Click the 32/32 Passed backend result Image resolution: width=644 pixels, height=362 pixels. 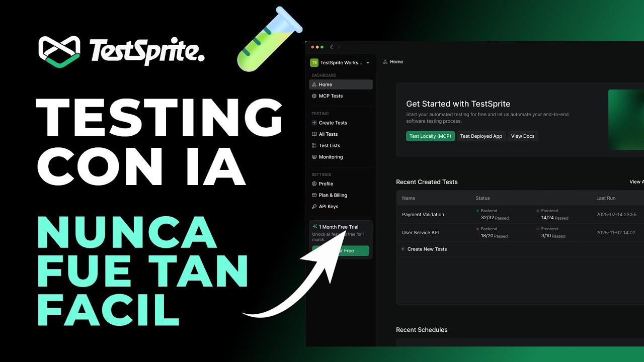tap(495, 218)
